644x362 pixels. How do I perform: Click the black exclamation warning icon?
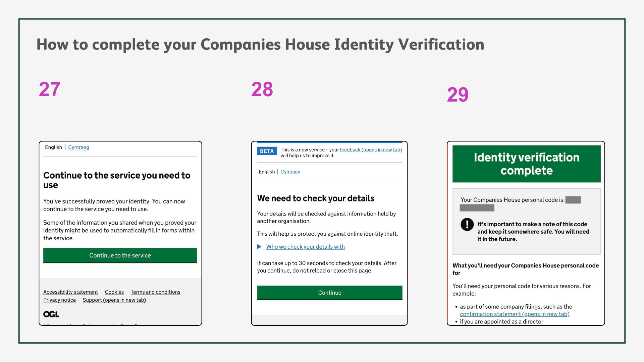coord(467,225)
